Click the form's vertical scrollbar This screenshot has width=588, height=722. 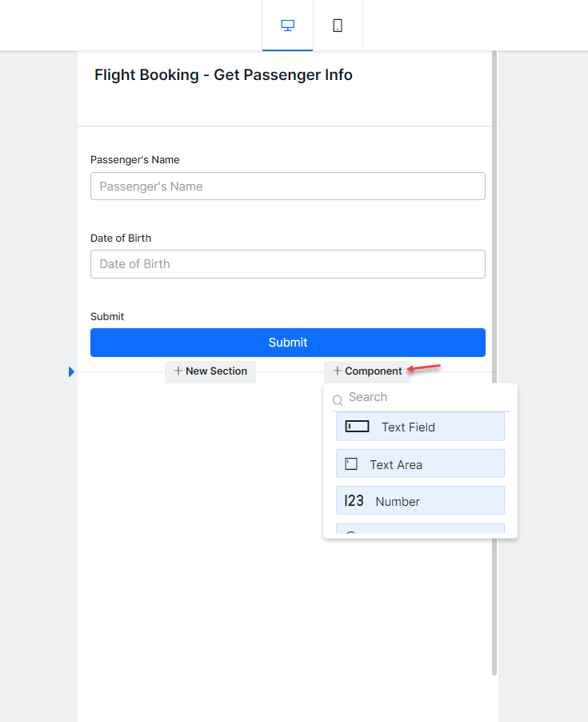pos(494,360)
